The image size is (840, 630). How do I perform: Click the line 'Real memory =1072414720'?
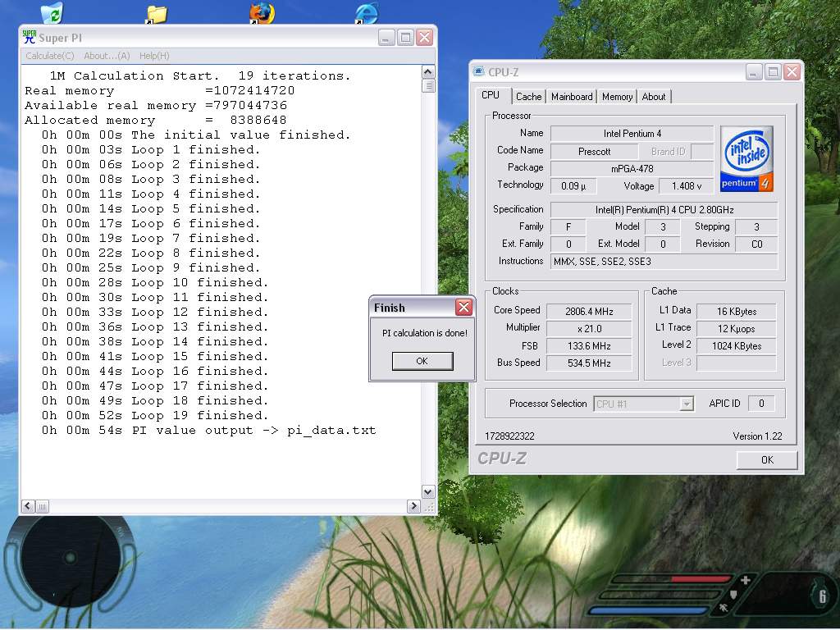click(160, 90)
